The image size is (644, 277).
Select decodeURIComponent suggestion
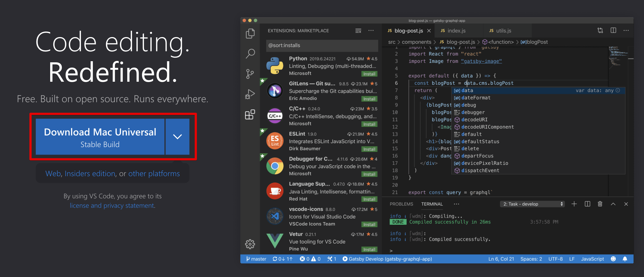pyautogui.click(x=538, y=127)
